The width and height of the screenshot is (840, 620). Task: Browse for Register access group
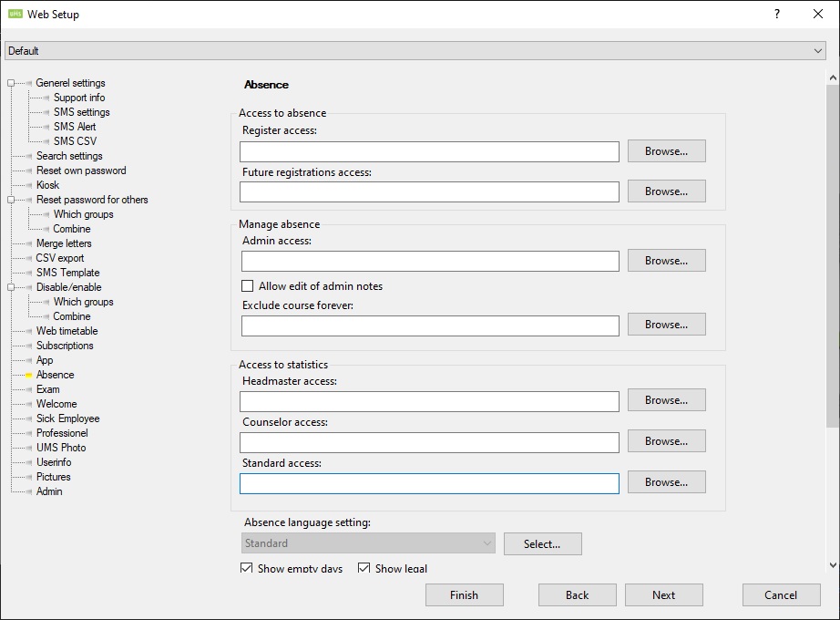pos(666,151)
